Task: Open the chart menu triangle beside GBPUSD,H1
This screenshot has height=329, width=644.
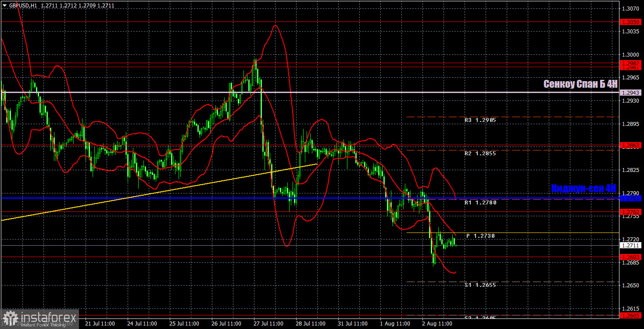Action: tap(4, 6)
